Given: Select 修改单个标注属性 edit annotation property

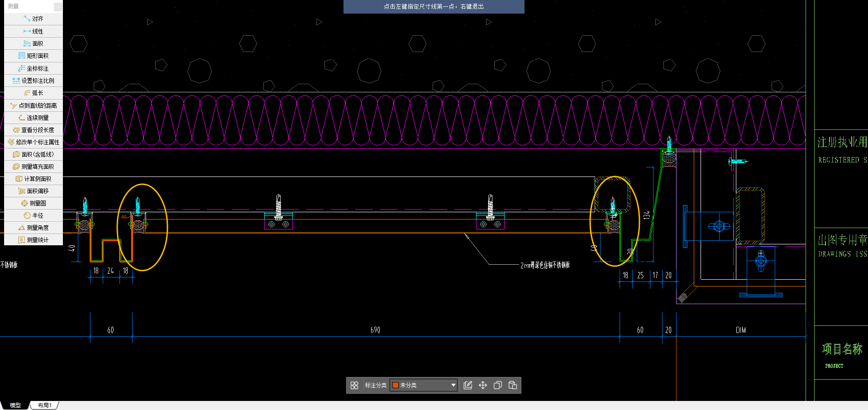Looking at the screenshot, I should [33, 142].
